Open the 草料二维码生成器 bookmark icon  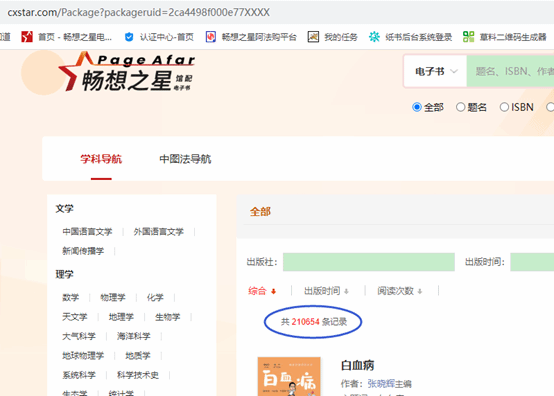[x=468, y=37]
